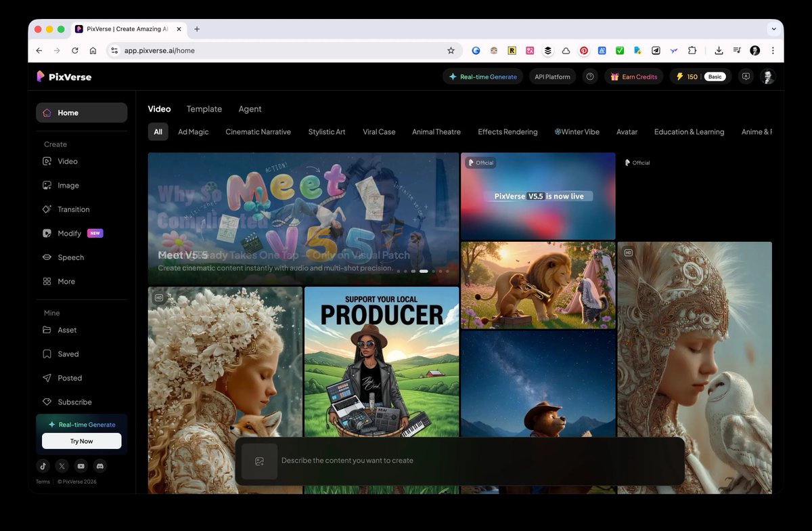
Task: Click the Earn Credits button
Action: tap(633, 77)
